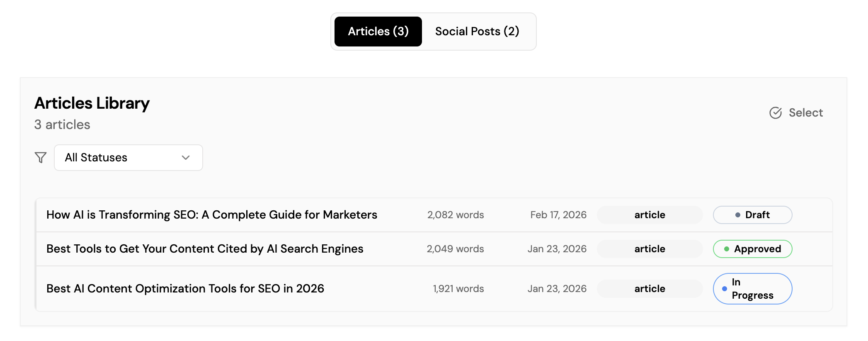Open the Draft status badge

point(752,215)
